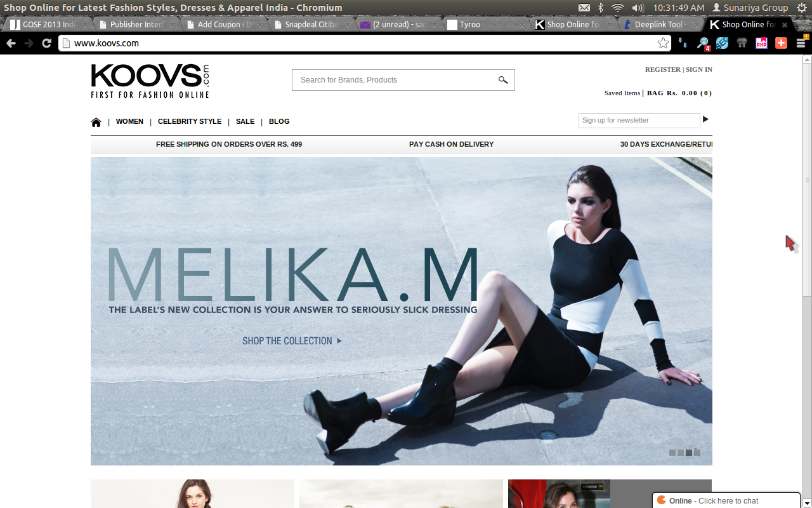Viewport: 812px width, 508px height.
Task: Click the orange plus extension icon
Action: (781, 43)
